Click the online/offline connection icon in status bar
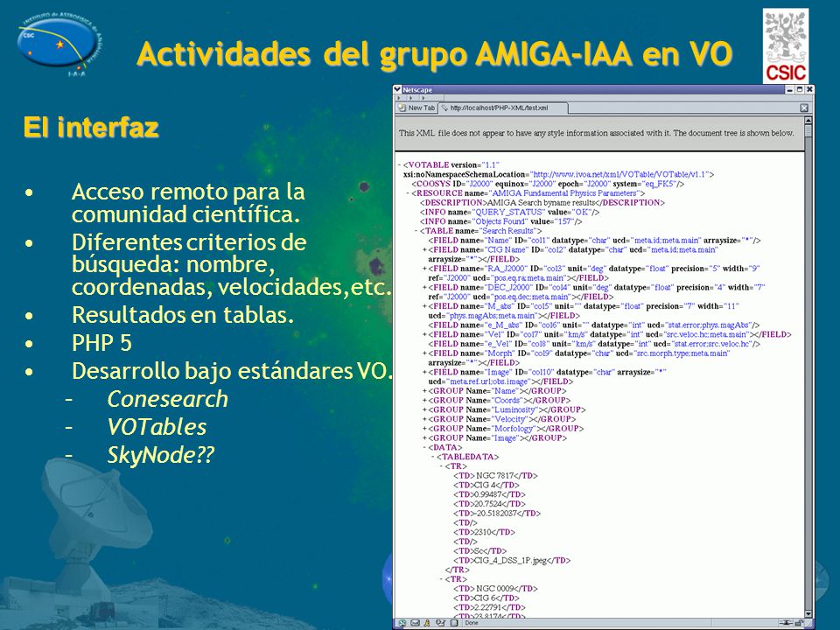Image resolution: width=840 pixels, height=630 pixels. tap(785, 623)
